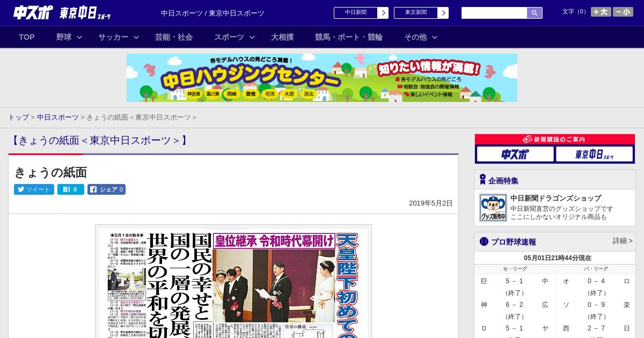The image size is (644, 338).
Task: Open 中日新聞ドラゴンズショップ link
Action: 555,198
